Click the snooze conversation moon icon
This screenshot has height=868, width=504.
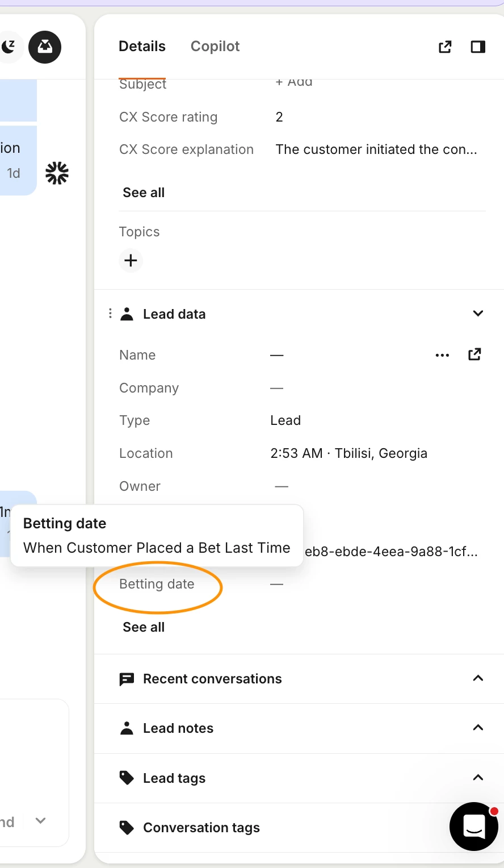tap(10, 47)
